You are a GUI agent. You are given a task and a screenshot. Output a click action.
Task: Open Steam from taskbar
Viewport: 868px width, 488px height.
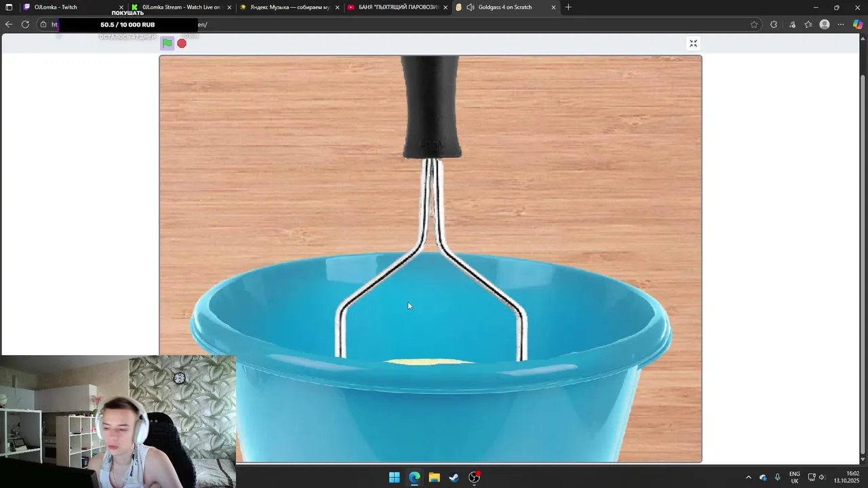pos(454,477)
